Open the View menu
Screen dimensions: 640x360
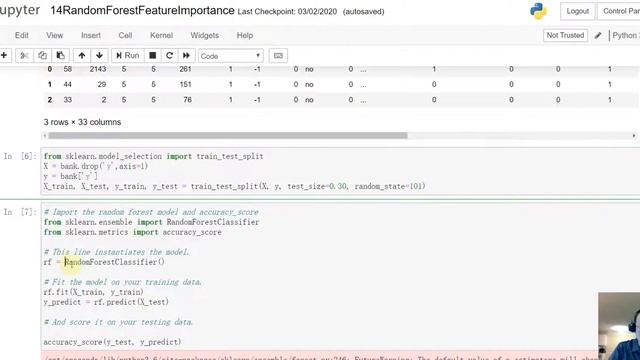54,36
